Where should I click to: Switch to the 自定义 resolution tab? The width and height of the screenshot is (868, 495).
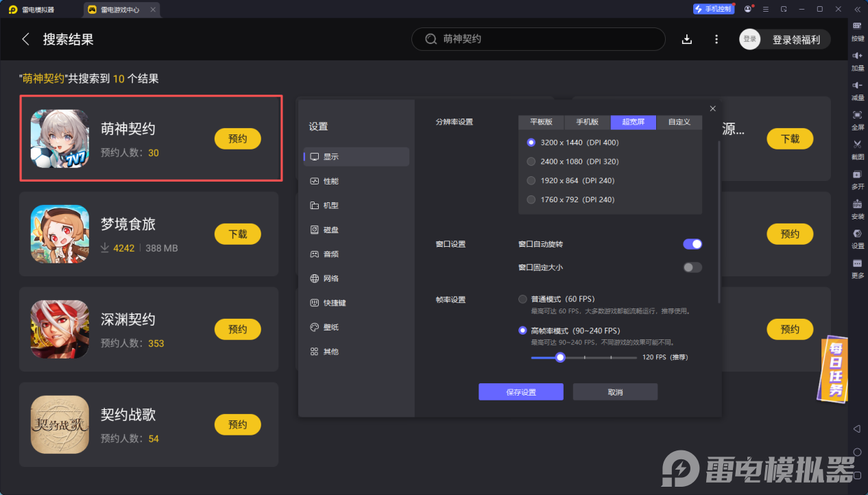pos(679,122)
